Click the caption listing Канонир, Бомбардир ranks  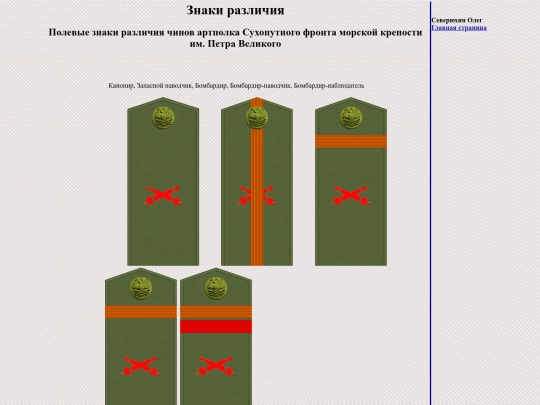coord(236,85)
